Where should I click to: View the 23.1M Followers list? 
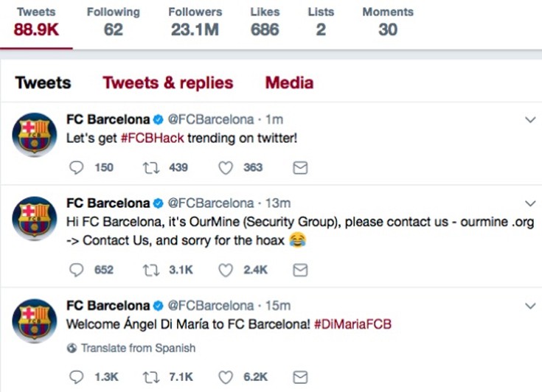(195, 22)
